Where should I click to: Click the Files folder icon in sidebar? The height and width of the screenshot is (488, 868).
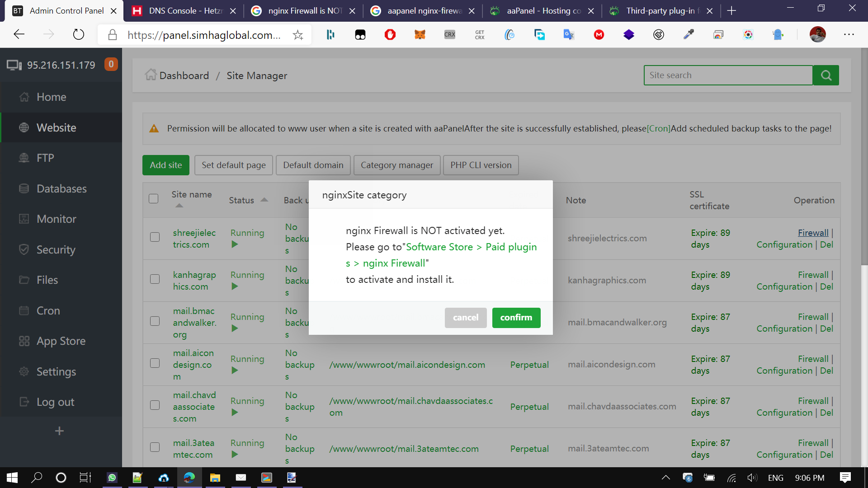(24, 280)
